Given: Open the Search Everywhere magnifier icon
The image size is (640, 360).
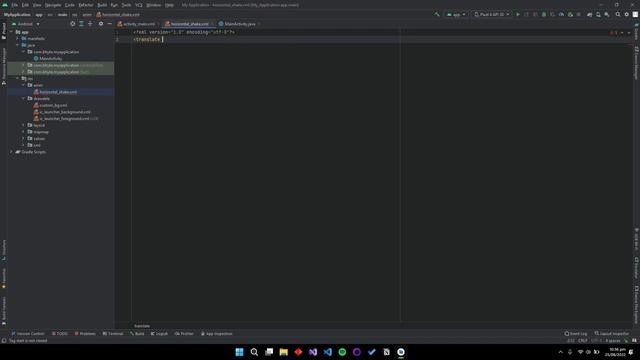Looking at the screenshot, I should click(618, 14).
